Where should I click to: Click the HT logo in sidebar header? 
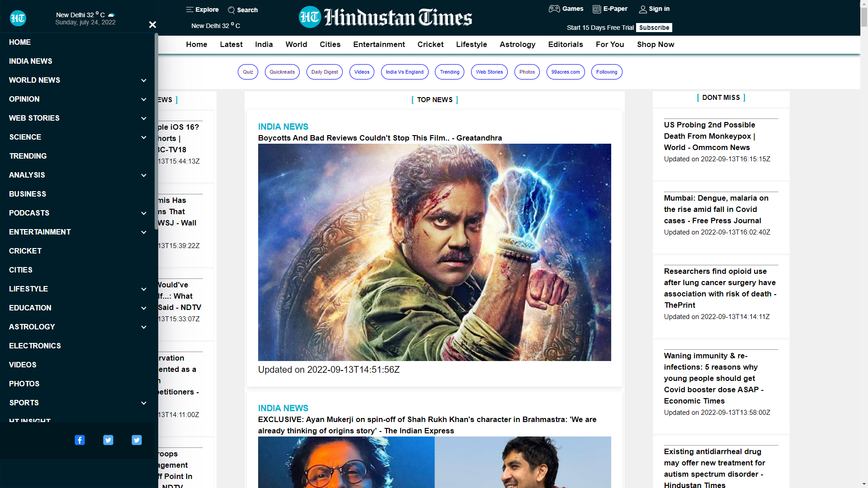18,18
